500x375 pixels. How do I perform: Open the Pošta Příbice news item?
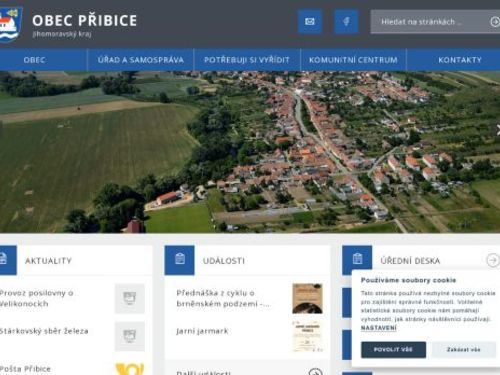coord(26,369)
